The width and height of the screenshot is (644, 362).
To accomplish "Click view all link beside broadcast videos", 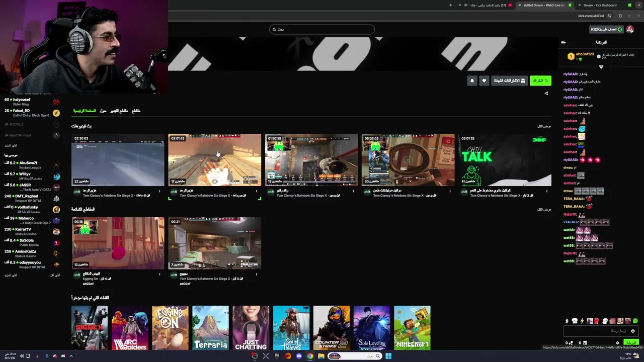I will point(544,126).
